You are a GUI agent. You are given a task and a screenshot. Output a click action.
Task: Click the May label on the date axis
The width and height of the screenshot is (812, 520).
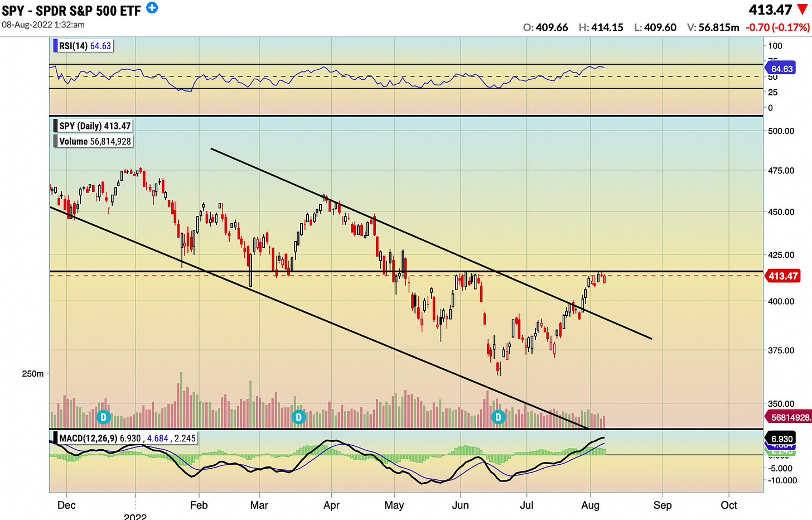tap(394, 505)
